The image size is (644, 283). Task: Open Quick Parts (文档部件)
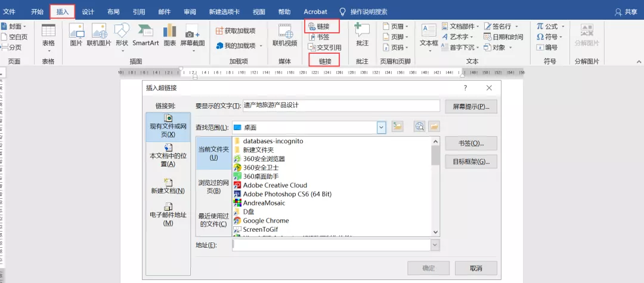pyautogui.click(x=460, y=26)
